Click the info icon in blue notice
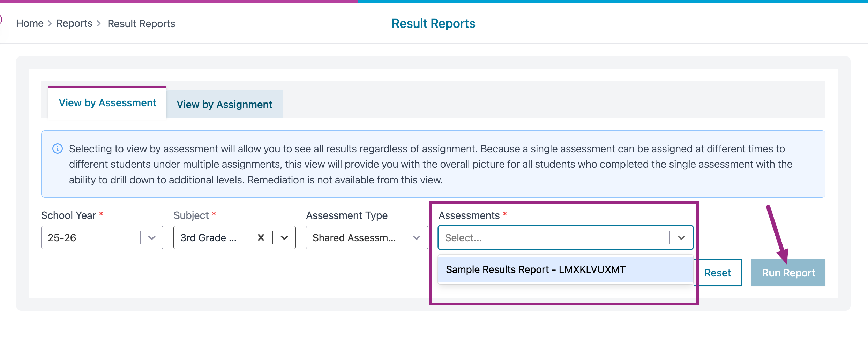This screenshot has width=868, height=357. tap(58, 149)
